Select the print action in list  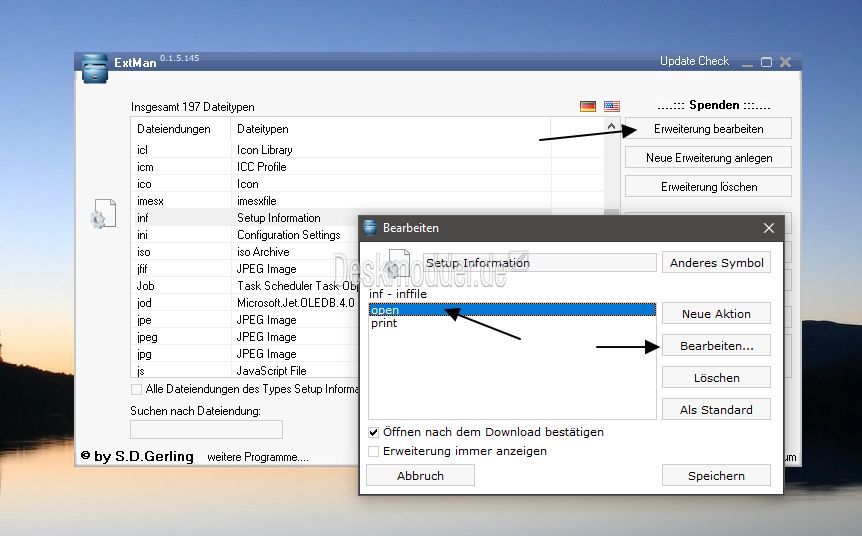point(512,323)
